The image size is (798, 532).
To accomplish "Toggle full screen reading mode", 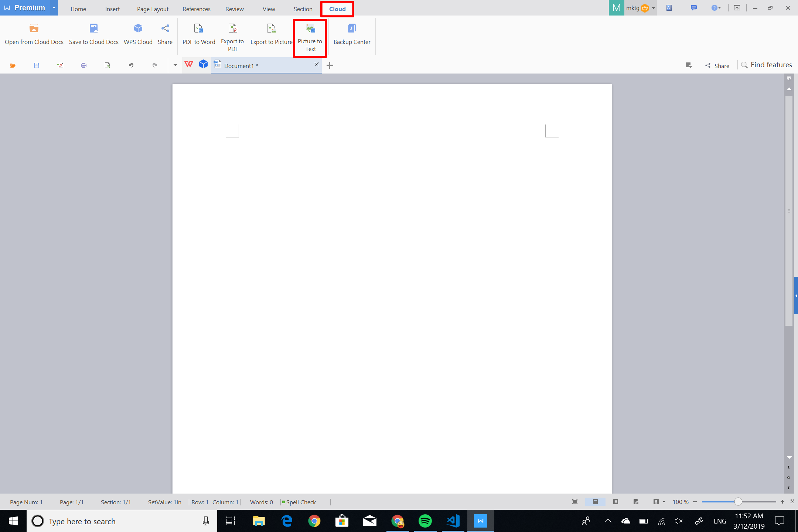I will click(575, 502).
